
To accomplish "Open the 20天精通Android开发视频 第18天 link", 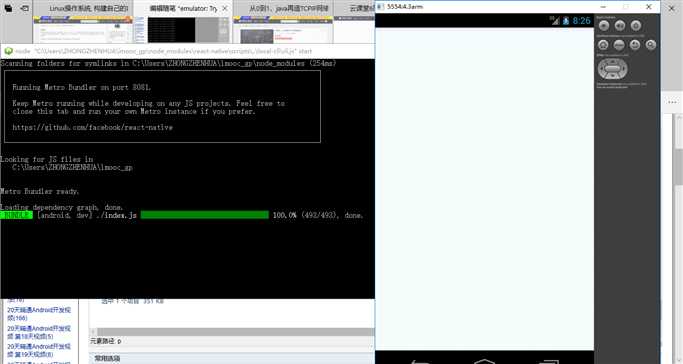I will tap(39, 332).
